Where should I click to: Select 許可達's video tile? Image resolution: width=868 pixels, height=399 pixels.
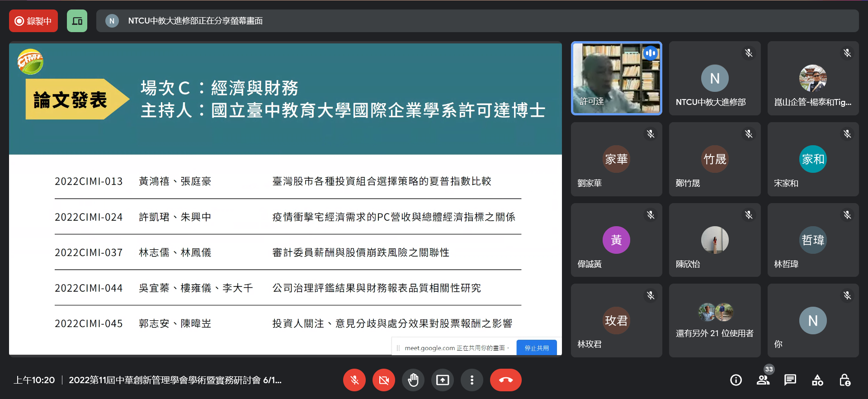click(616, 78)
